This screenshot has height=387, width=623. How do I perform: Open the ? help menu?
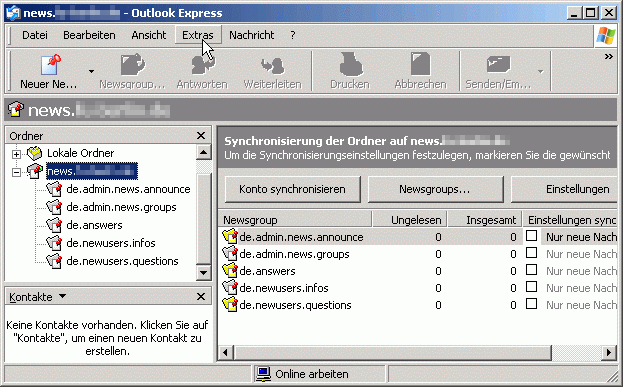(x=293, y=35)
